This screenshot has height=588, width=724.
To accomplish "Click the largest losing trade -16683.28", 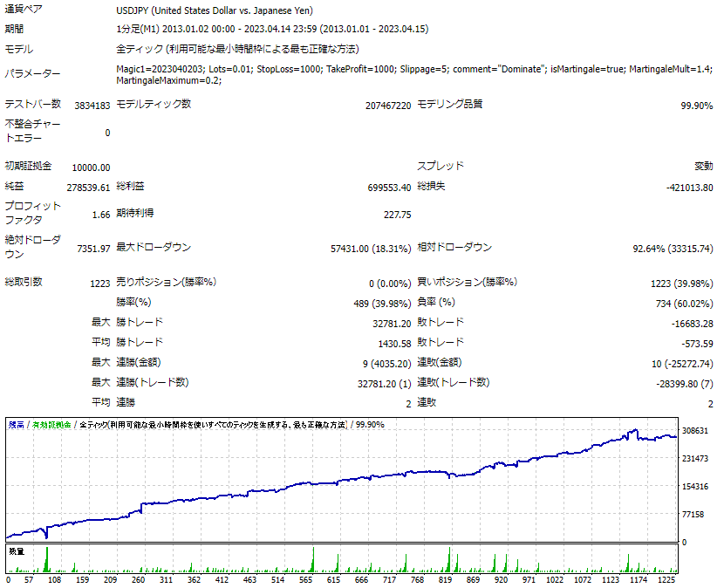I will coord(692,324).
